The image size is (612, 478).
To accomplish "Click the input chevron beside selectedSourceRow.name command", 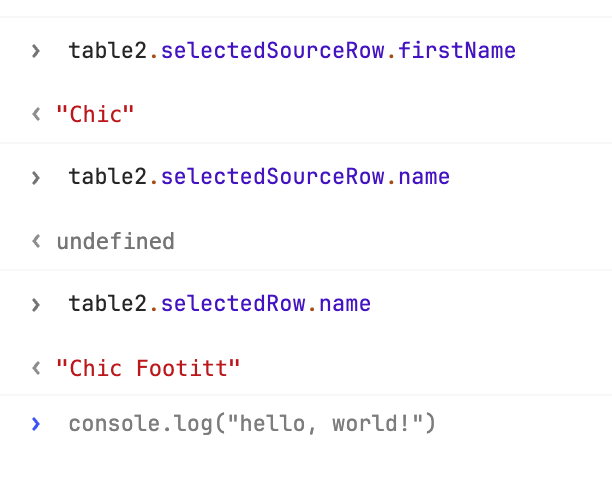I will click(37, 177).
